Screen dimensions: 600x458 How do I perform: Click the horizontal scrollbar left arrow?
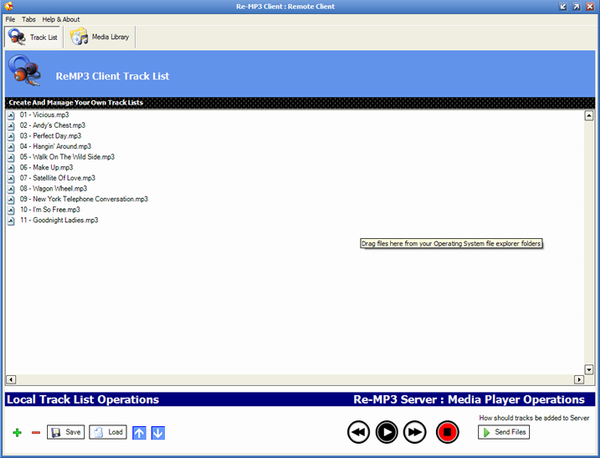(11, 380)
